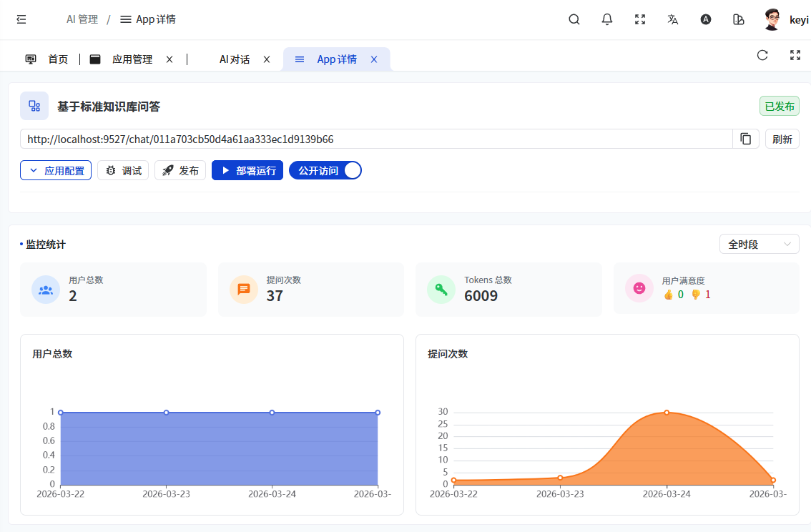Maximize content area using tab bar icon
The width and height of the screenshot is (811, 532).
click(x=795, y=55)
